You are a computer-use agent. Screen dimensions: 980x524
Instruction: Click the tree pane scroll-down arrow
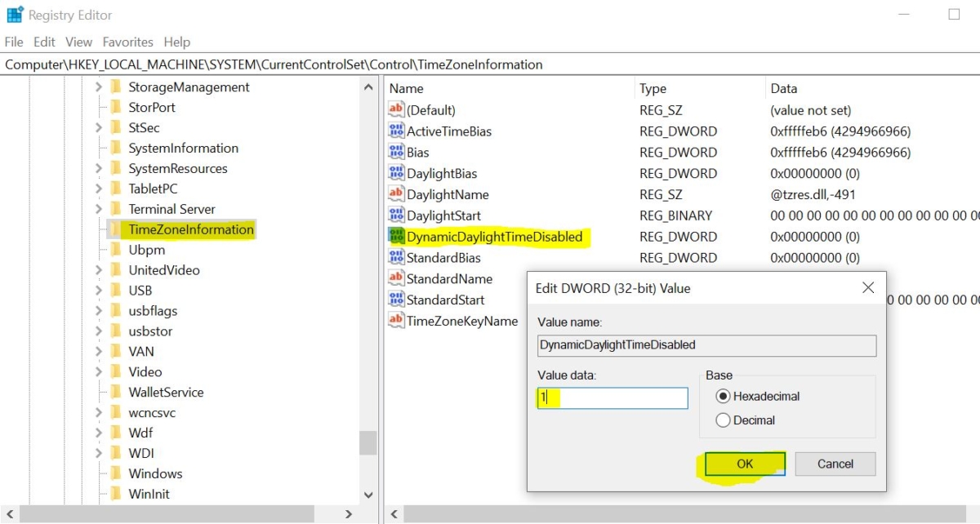(368, 495)
